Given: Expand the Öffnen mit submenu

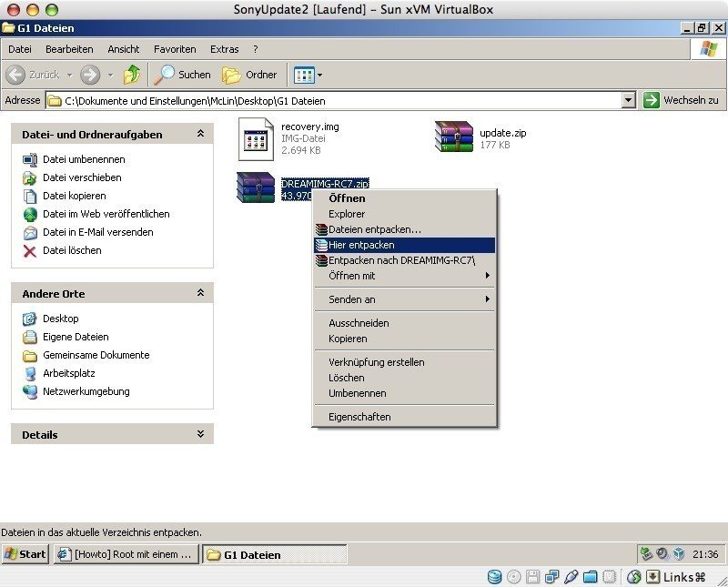Looking at the screenshot, I should click(x=404, y=276).
